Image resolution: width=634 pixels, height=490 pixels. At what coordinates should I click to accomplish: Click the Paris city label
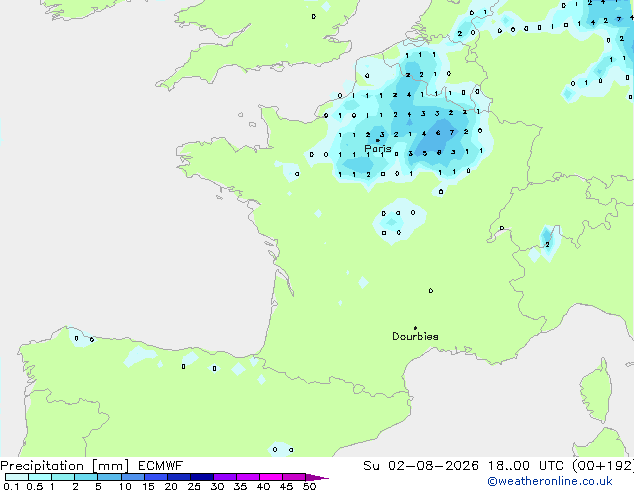coord(378,149)
